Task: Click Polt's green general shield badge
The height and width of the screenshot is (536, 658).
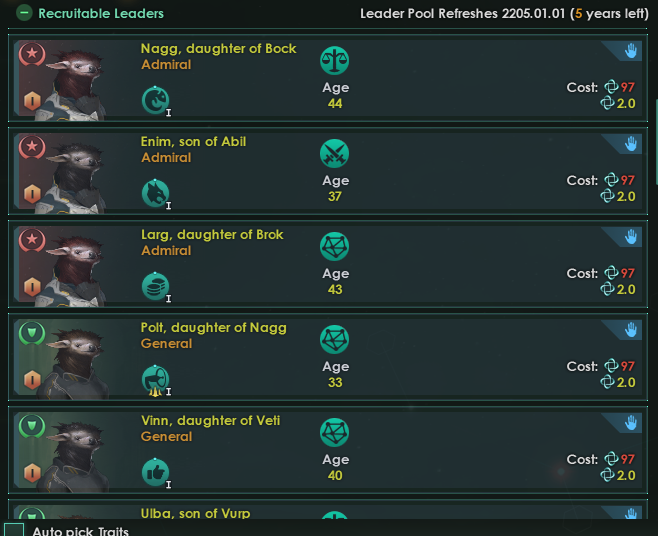Action: (31, 332)
